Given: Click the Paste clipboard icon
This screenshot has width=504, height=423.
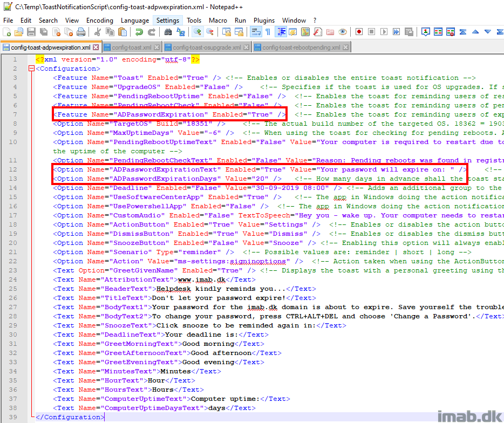Looking at the screenshot, I should (x=122, y=32).
